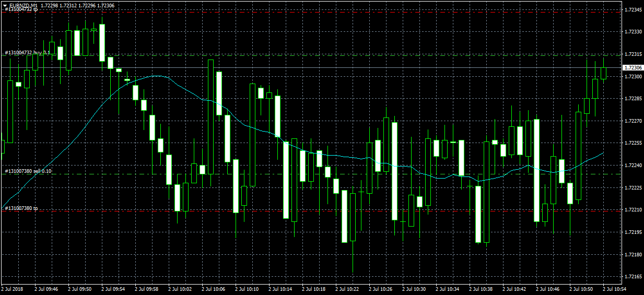
Task: Click the 2 Jul 10:38 time label
Action: (x=481, y=289)
